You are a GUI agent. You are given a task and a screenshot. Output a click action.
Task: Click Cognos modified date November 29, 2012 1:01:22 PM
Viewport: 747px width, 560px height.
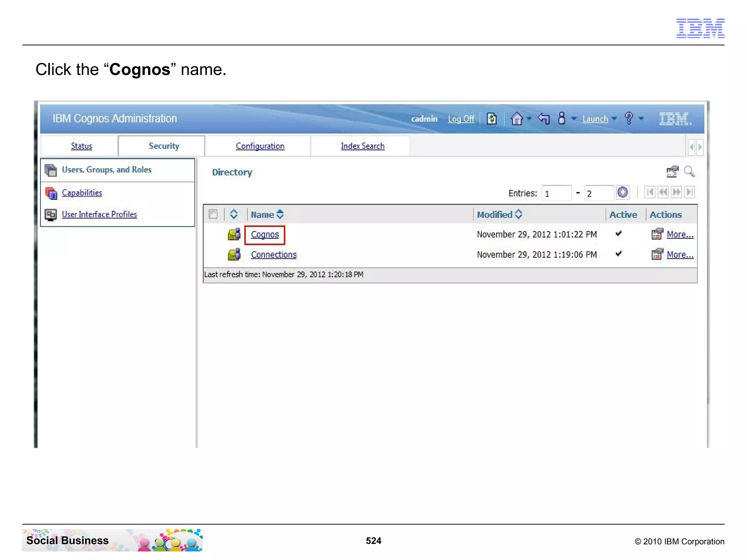[537, 234]
